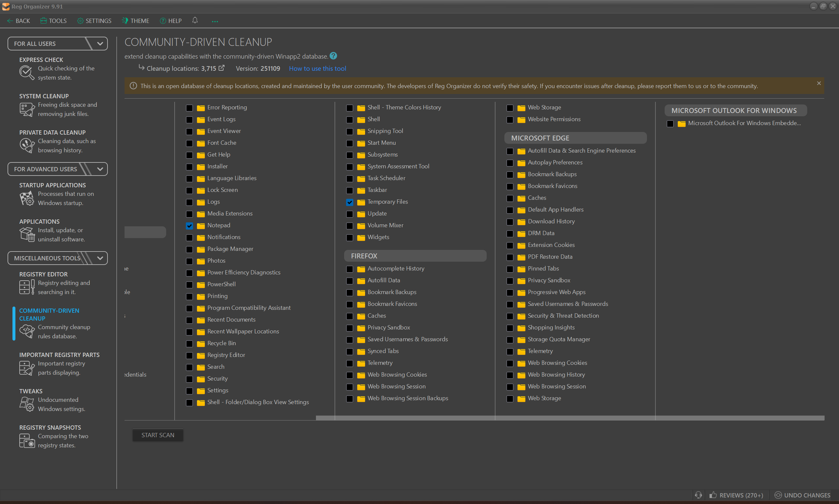Dismiss the community database warning banner
The height and width of the screenshot is (504, 839).
pos(819,83)
